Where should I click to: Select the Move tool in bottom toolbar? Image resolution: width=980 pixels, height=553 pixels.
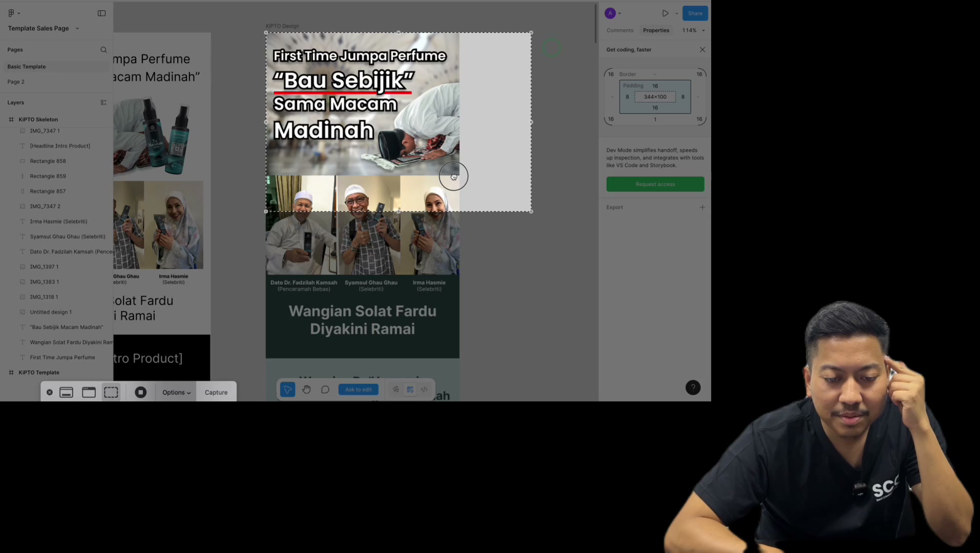click(288, 390)
